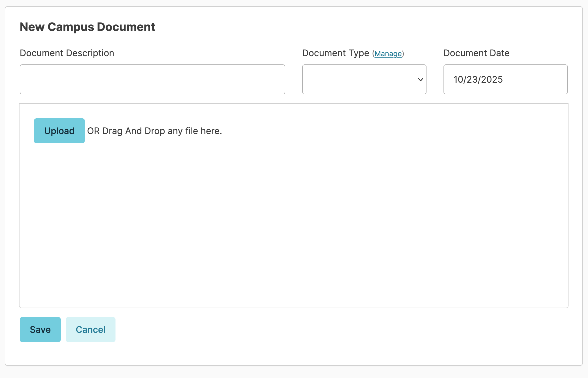
Task: Cancel the new document form
Action: pyautogui.click(x=90, y=330)
